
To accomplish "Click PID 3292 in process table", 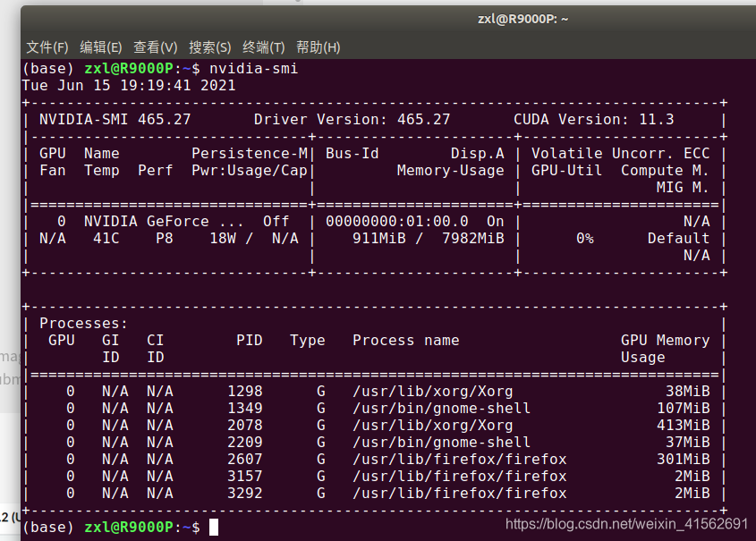I will (x=245, y=494).
